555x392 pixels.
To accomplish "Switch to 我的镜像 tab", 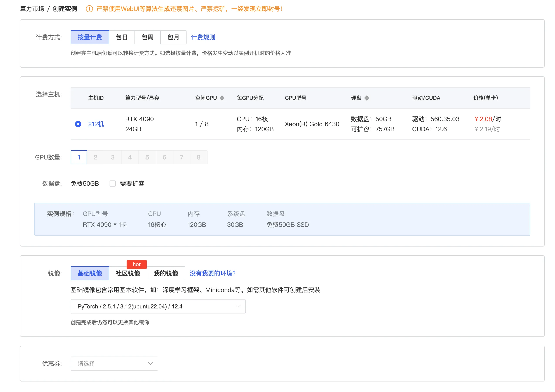I will coord(166,273).
